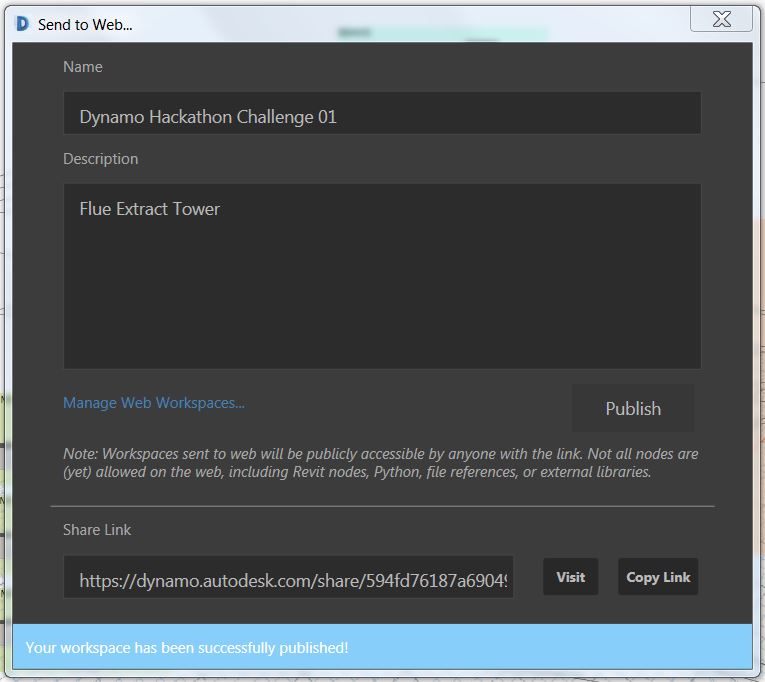The width and height of the screenshot is (765, 682).
Task: Click the successfully published status message
Action: (x=187, y=648)
